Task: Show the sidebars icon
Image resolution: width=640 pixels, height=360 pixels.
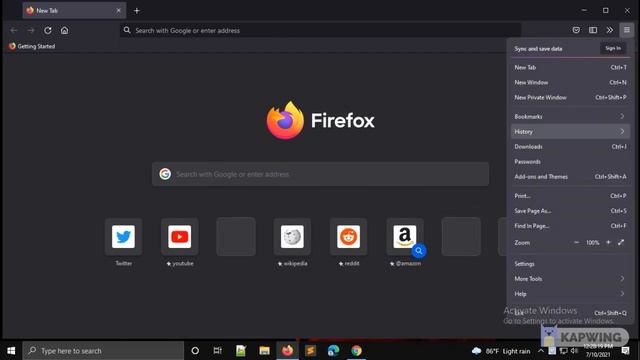Action: (593, 30)
